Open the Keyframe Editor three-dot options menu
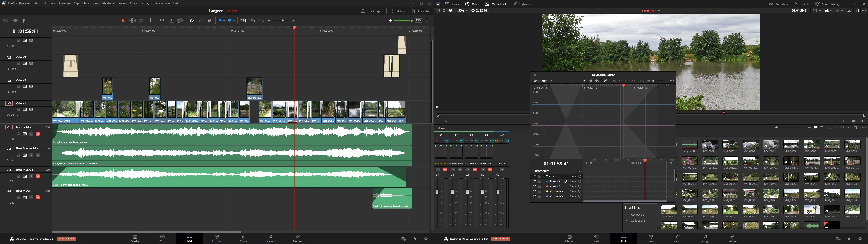This screenshot has height=244, width=868. [x=672, y=81]
